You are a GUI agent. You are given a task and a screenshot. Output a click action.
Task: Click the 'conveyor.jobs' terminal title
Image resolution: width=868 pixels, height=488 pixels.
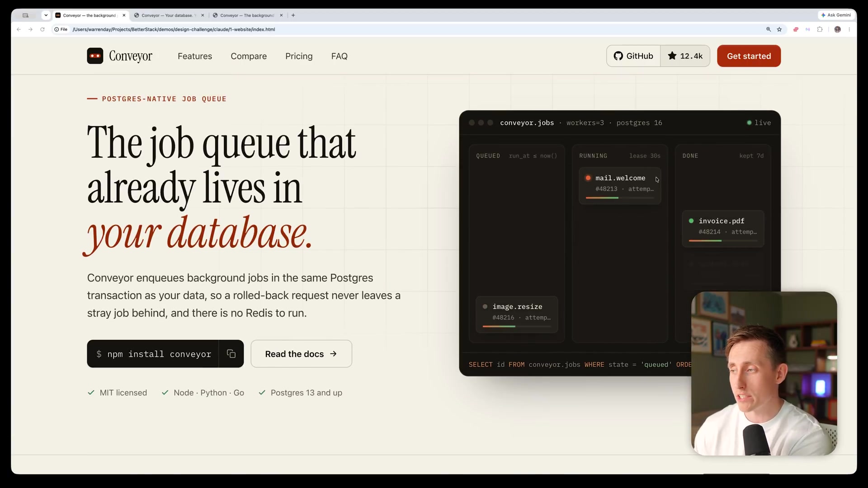527,123
